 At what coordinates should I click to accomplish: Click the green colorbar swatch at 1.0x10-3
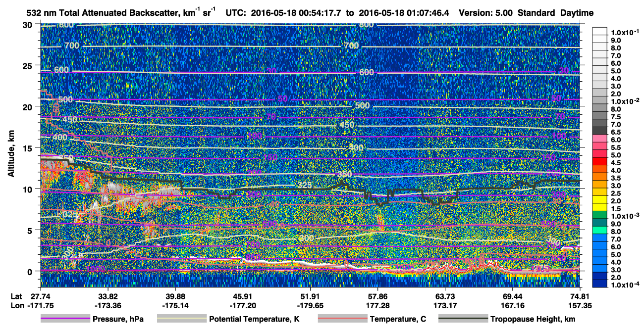[x=600, y=215]
